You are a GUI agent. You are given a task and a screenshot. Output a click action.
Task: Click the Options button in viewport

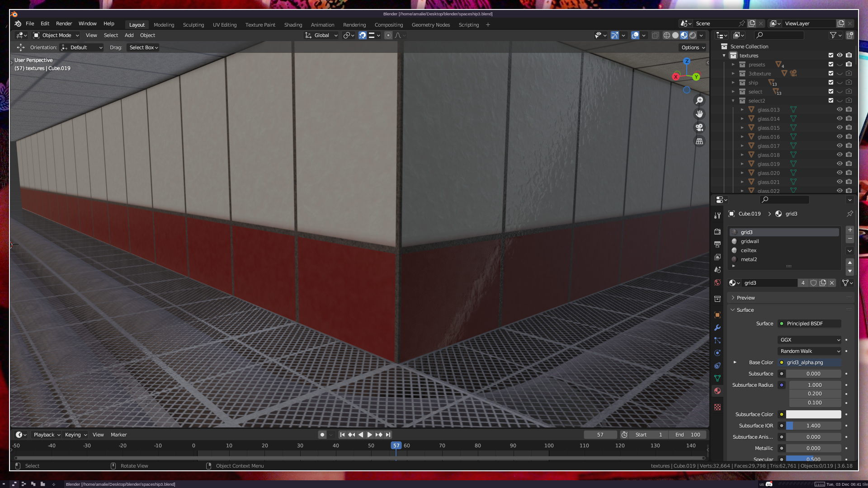point(693,47)
